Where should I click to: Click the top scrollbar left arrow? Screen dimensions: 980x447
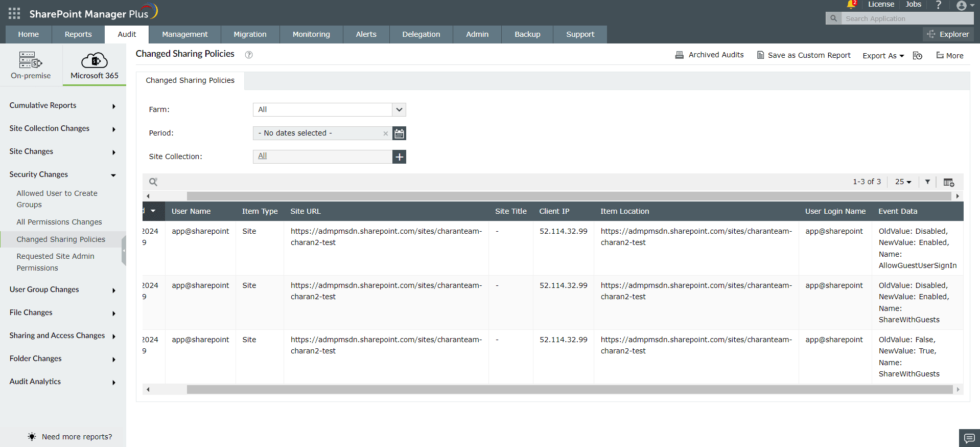(148, 196)
